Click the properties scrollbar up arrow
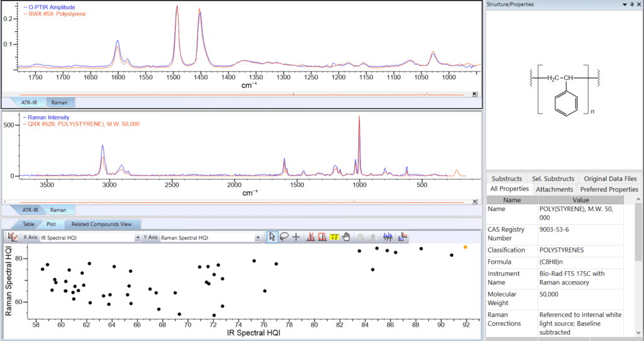 click(638, 200)
